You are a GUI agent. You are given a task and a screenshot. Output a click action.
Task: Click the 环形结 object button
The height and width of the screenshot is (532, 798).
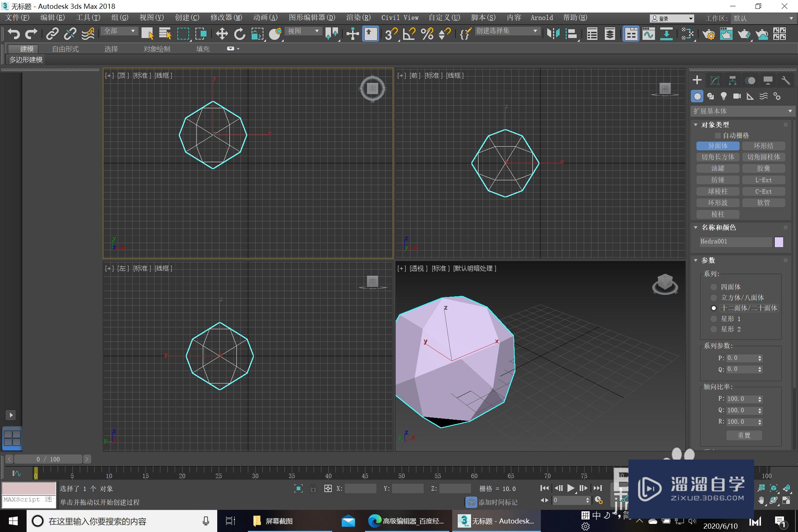pyautogui.click(x=763, y=146)
